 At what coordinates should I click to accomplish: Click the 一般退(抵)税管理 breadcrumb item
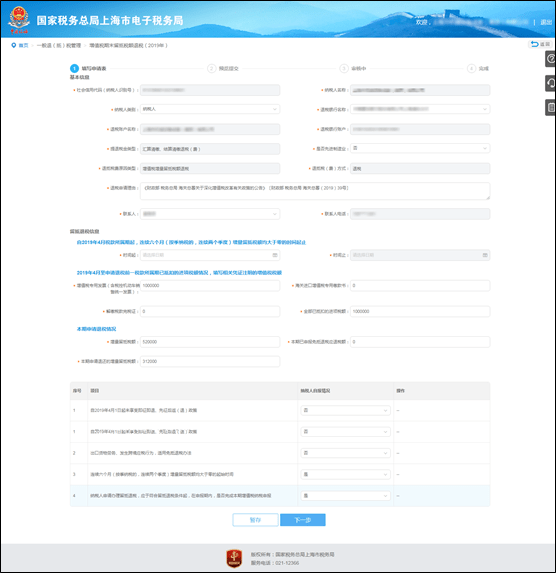coord(58,46)
